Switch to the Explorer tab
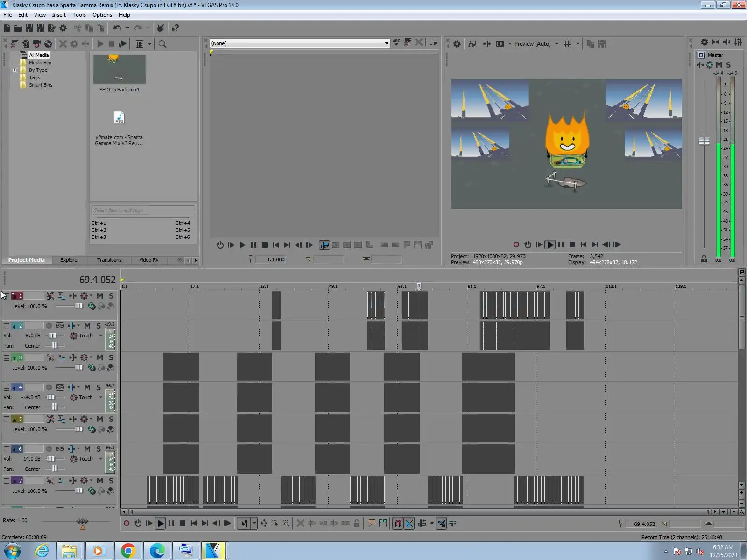 click(x=70, y=260)
